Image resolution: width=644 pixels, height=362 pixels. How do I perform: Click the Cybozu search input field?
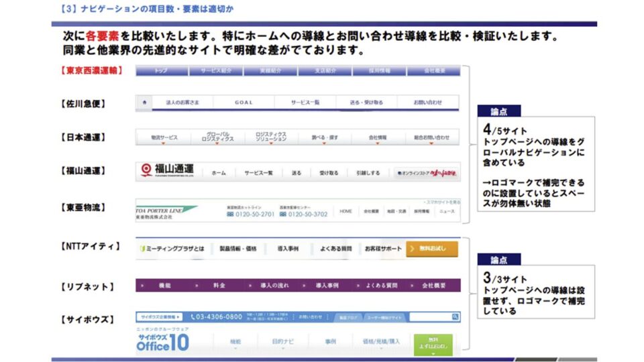[x=431, y=317]
